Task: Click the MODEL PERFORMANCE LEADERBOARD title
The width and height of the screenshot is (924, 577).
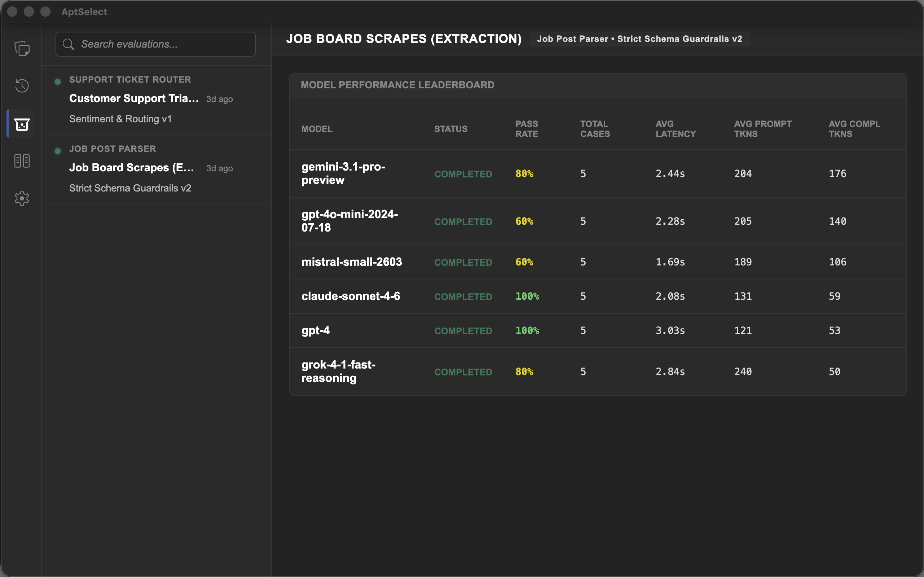Action: tap(397, 85)
